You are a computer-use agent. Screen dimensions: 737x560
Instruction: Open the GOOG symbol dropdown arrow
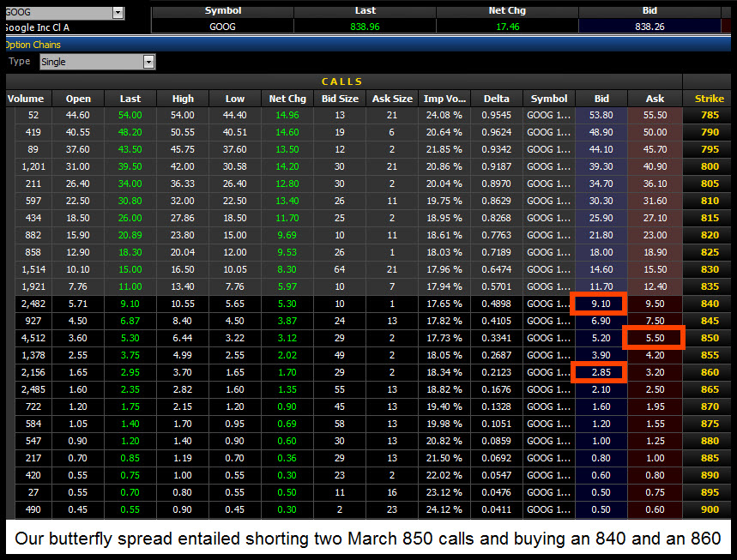118,13
